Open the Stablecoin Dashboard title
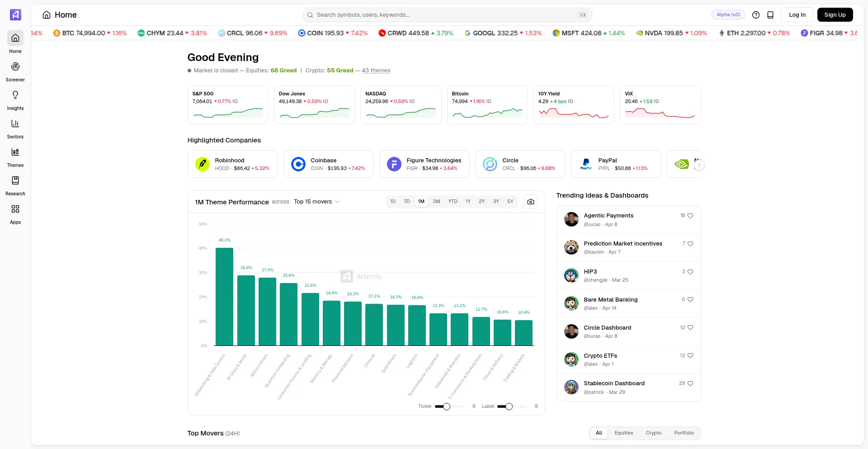868x449 pixels. click(614, 383)
